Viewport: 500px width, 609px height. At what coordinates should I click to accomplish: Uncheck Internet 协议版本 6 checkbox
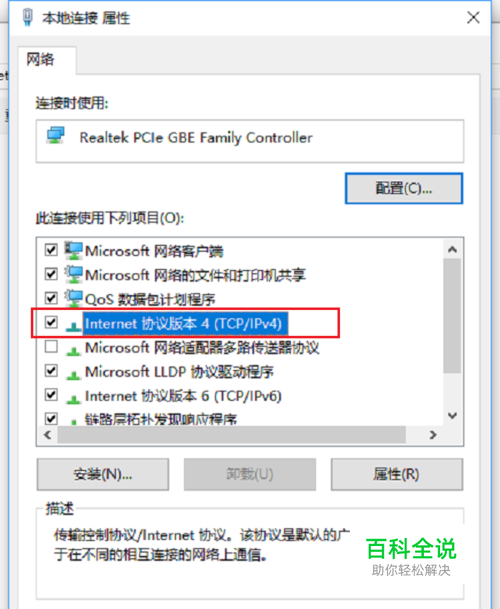(51, 395)
